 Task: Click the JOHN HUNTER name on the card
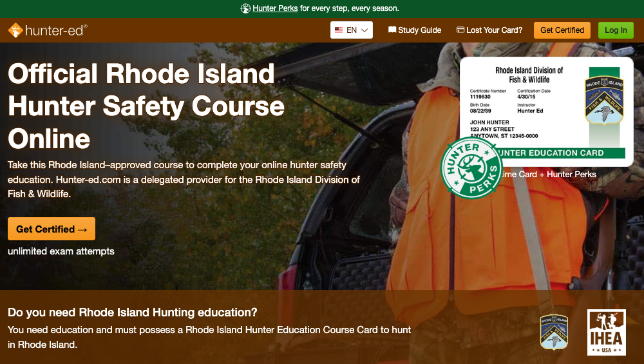pos(489,122)
